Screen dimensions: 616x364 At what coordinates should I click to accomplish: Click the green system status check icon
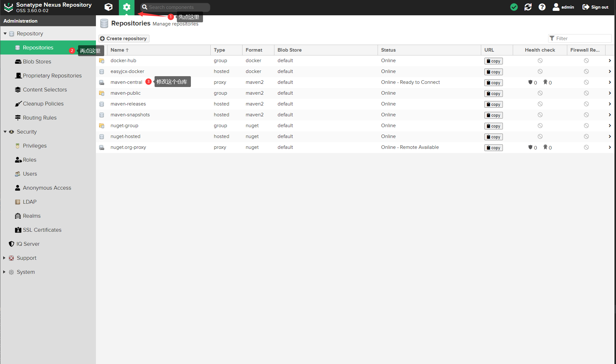tap(514, 7)
